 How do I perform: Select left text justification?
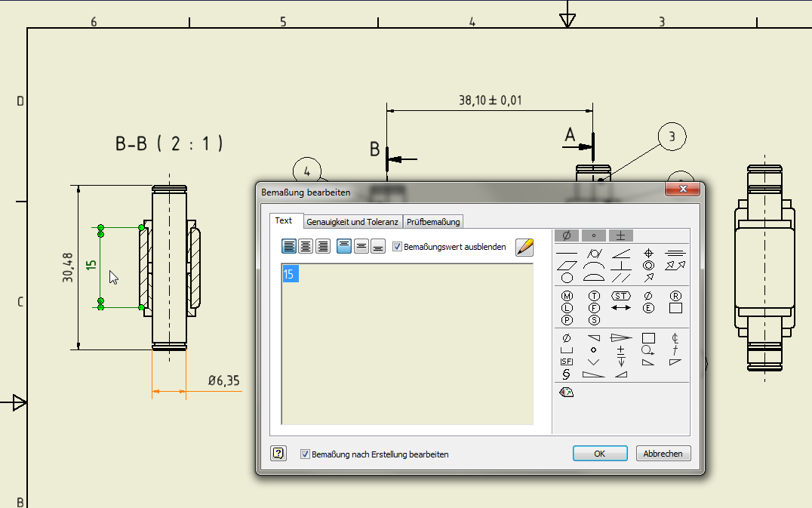[x=289, y=247]
